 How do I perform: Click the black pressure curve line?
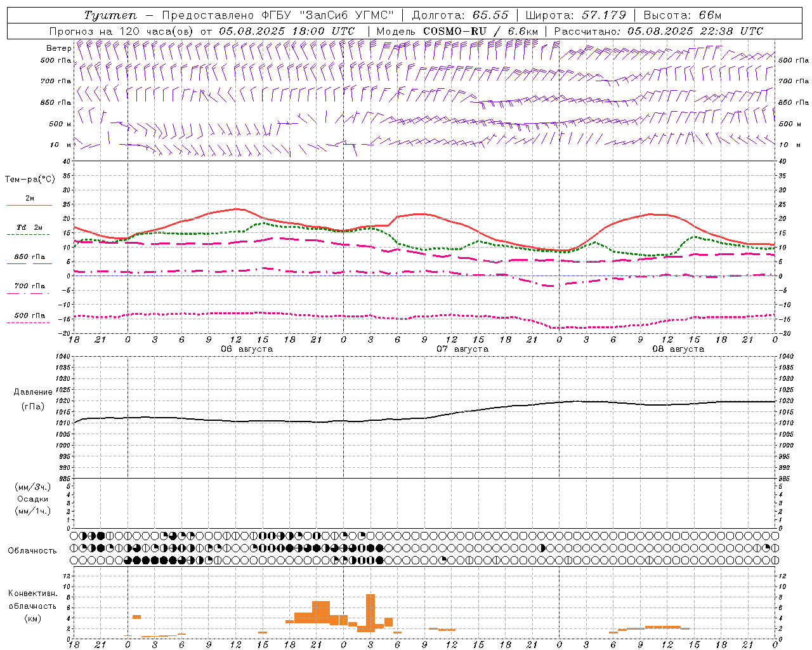click(x=425, y=418)
